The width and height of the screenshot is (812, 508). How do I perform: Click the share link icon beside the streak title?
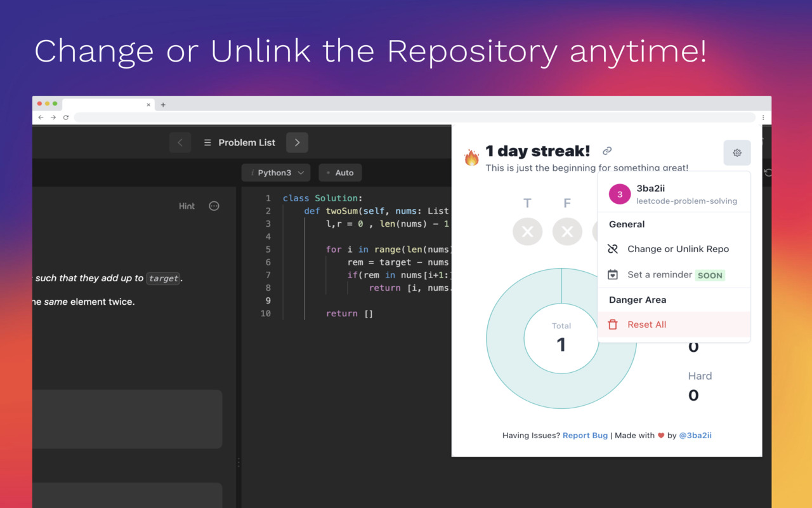coord(606,150)
